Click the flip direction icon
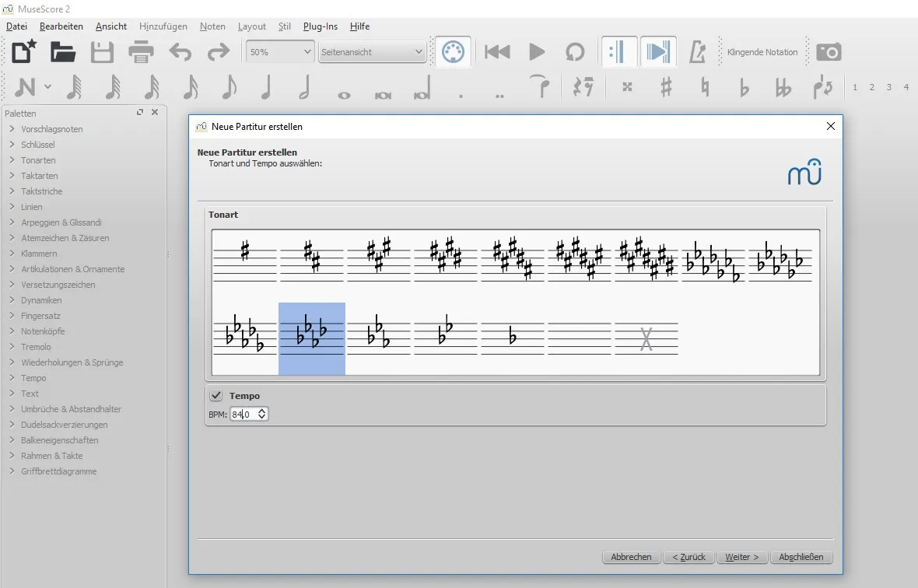The image size is (918, 588). coord(822,86)
